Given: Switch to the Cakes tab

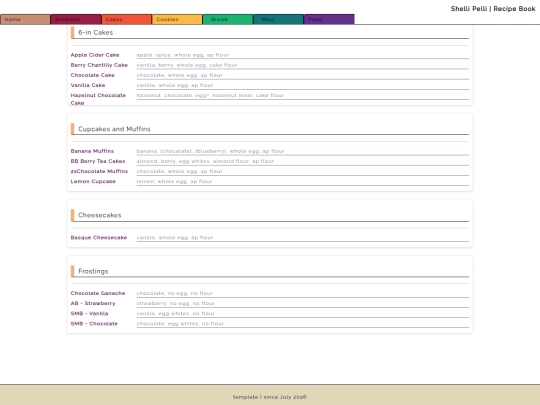Looking at the screenshot, I should (126, 19).
